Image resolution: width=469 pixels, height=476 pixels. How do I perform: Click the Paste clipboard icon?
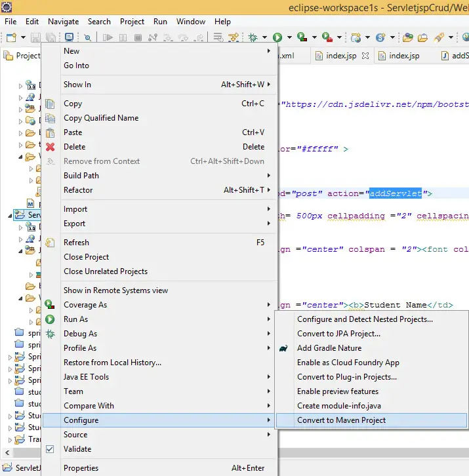click(51, 132)
